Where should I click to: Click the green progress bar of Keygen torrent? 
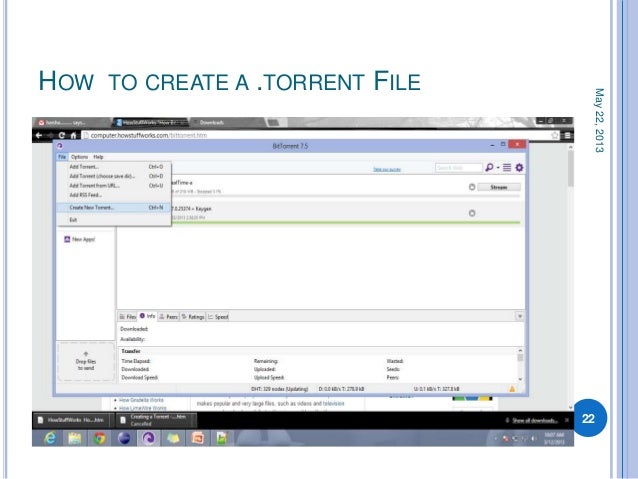click(346, 223)
